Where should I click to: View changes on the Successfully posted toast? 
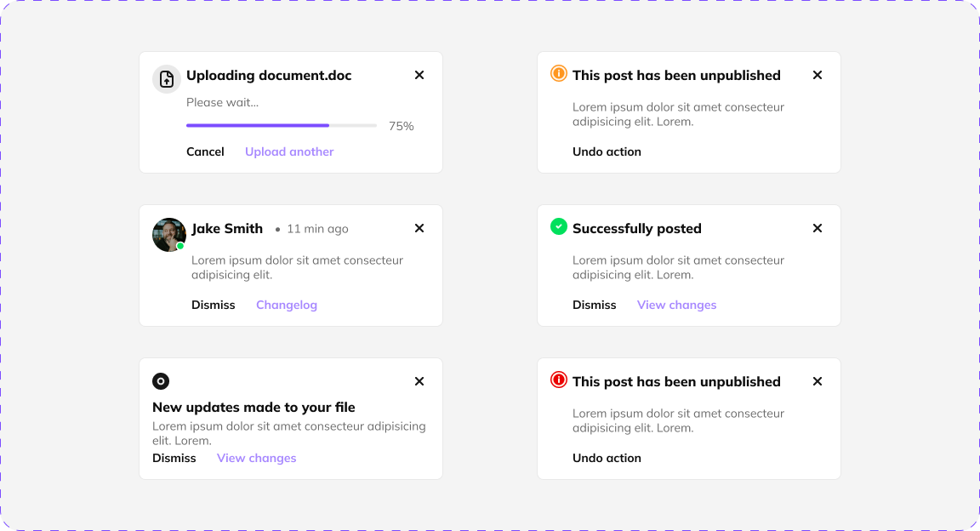[676, 305]
